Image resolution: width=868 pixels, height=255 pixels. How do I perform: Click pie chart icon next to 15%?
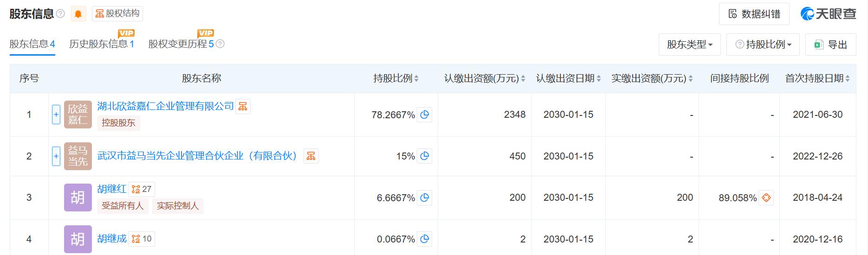click(425, 156)
